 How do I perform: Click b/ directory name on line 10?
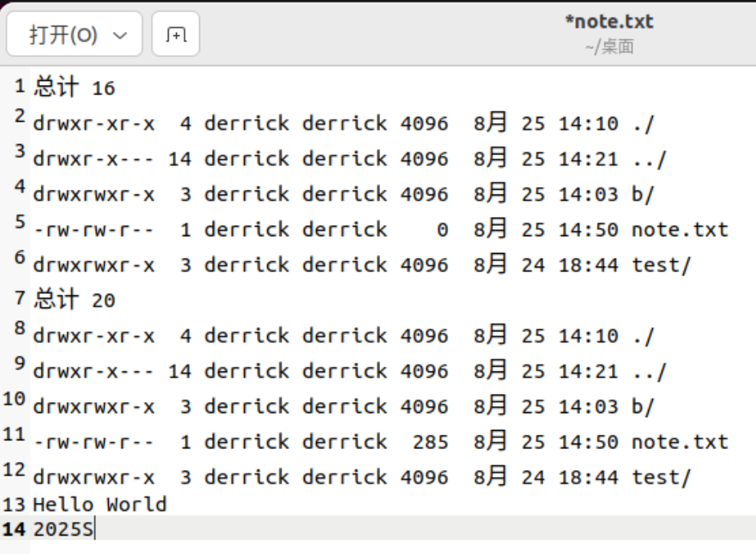pos(642,407)
